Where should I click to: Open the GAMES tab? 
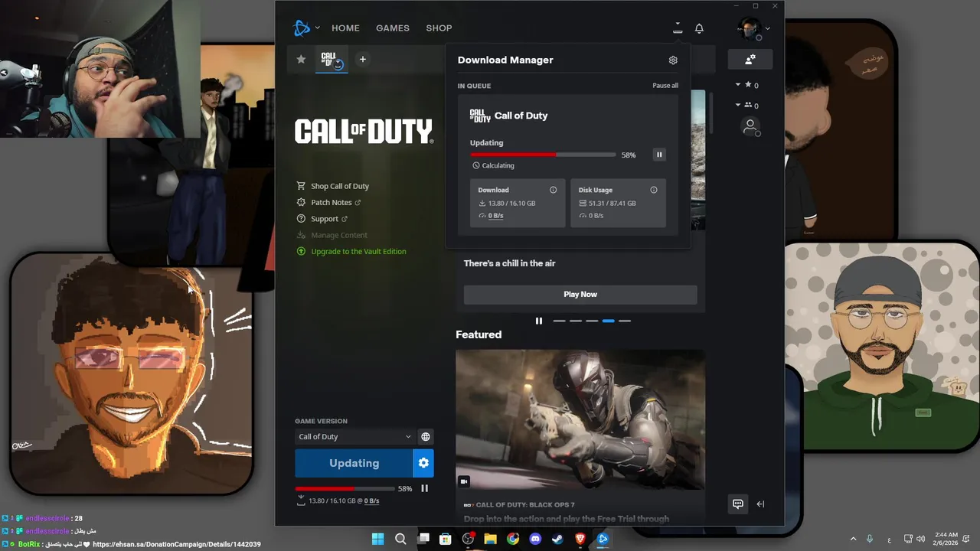393,28
